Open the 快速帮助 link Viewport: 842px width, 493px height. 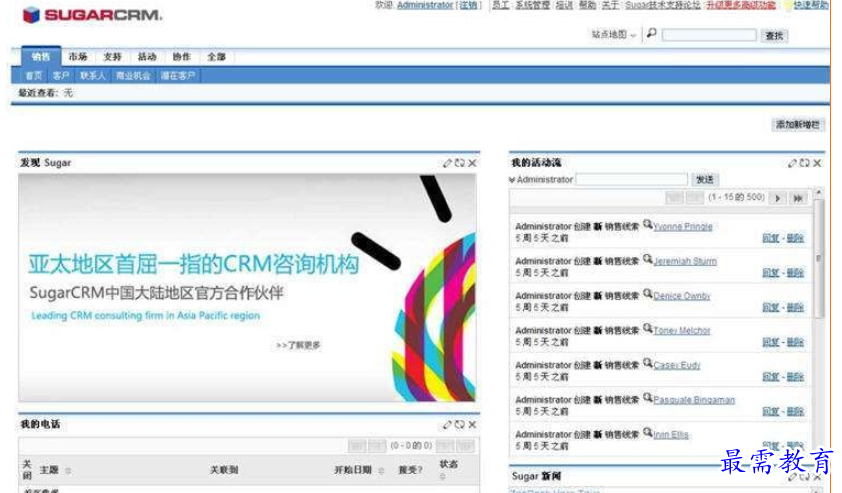point(811,5)
